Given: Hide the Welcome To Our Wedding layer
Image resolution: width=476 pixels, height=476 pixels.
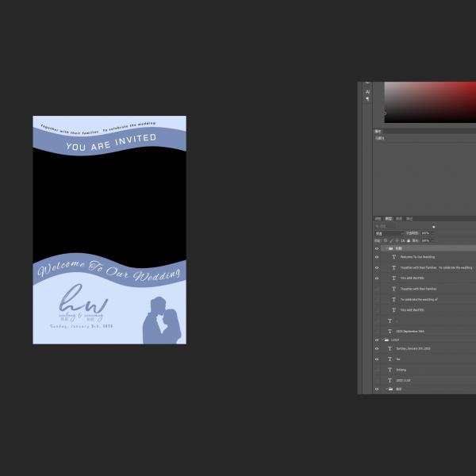Looking at the screenshot, I should pyautogui.click(x=377, y=257).
